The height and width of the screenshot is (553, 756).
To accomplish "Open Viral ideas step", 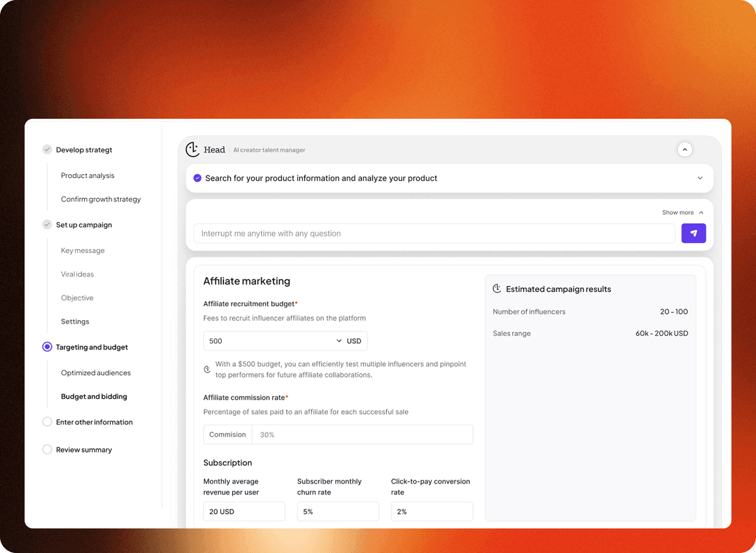I will [x=77, y=274].
